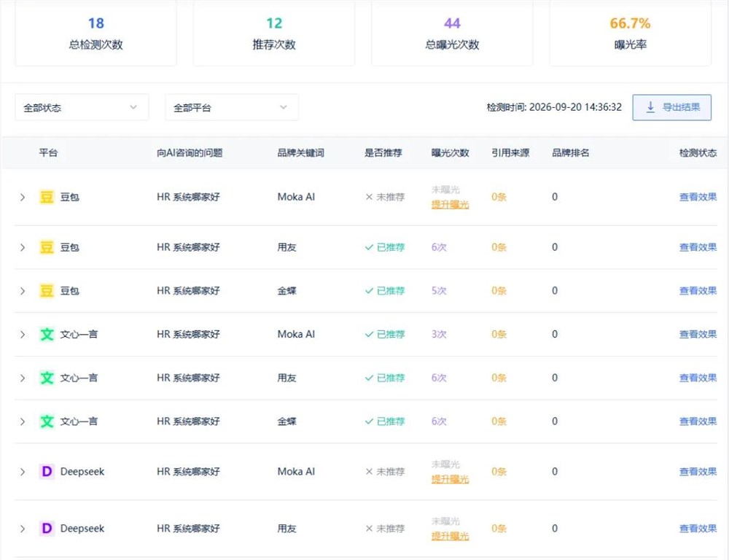Click the 检测时间 timestamp text
The image size is (729, 560).
pos(554,107)
